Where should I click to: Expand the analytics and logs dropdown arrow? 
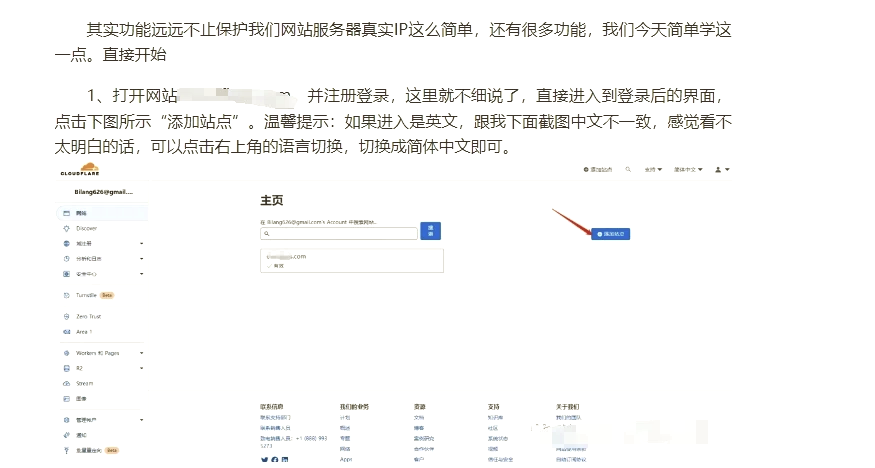[141, 259]
